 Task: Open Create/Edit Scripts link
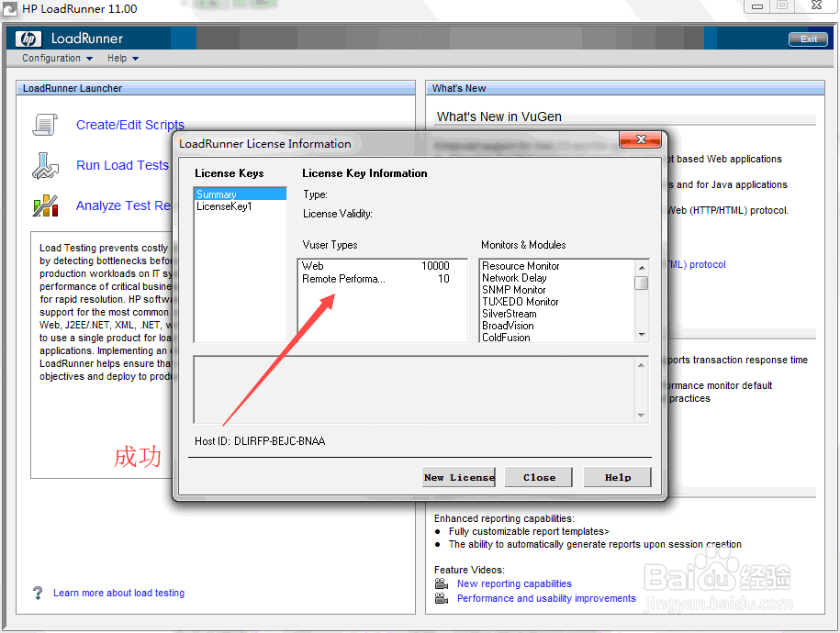130,125
